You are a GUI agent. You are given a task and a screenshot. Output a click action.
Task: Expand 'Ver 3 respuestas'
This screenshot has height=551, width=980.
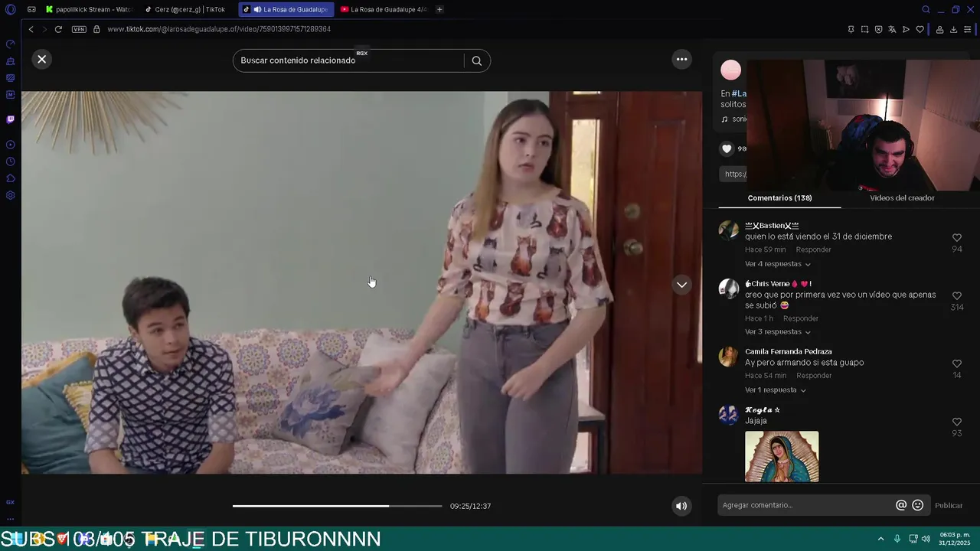[777, 332]
